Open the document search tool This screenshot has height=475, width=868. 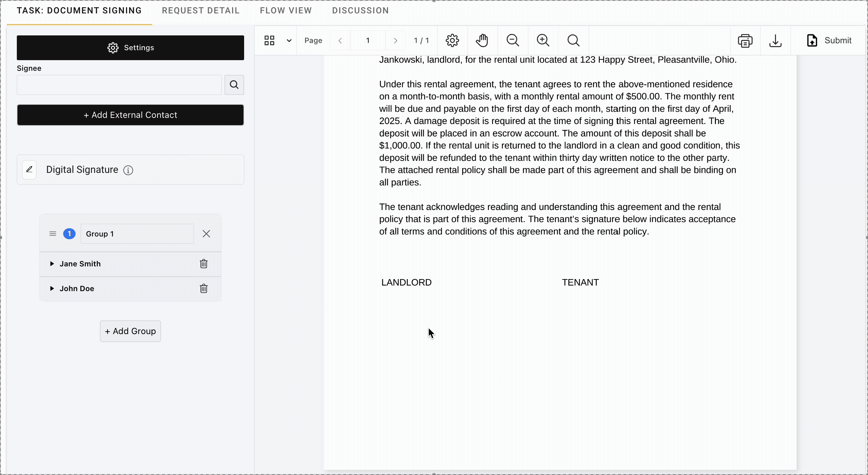pos(573,40)
